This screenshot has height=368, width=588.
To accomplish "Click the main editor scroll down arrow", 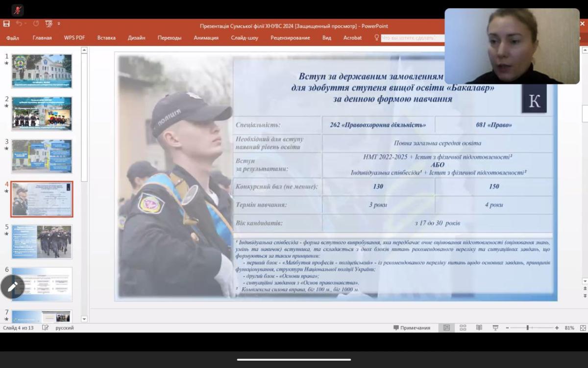I will pos(585,281).
